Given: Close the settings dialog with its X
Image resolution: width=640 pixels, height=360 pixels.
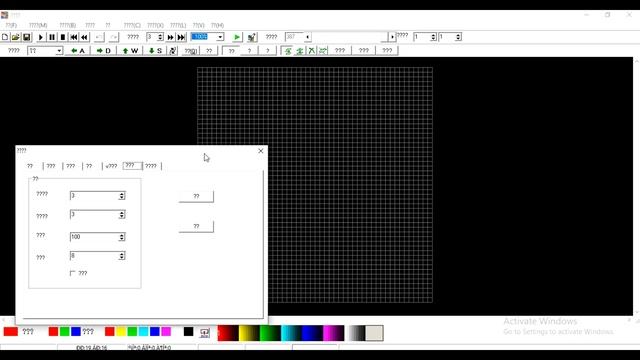Looking at the screenshot, I should point(260,151).
